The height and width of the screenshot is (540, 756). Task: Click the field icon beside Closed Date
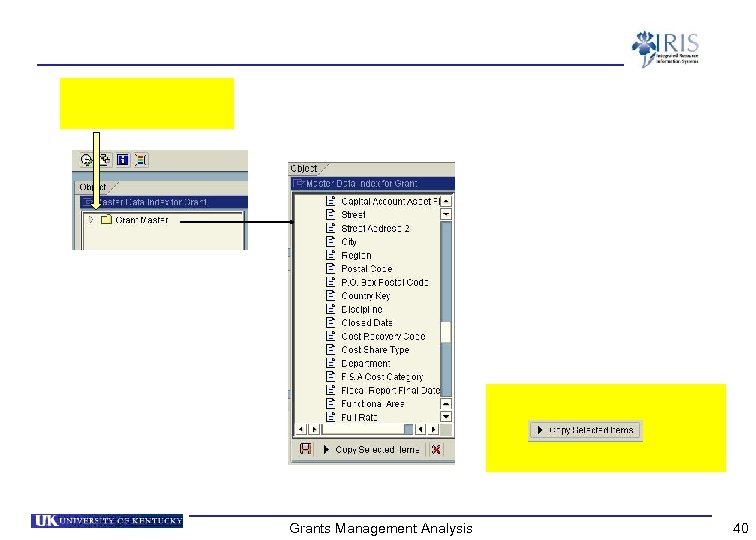pos(330,323)
